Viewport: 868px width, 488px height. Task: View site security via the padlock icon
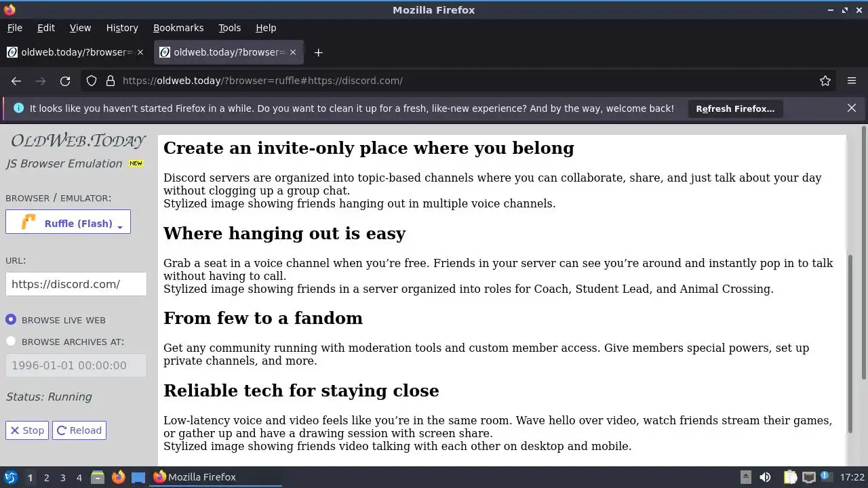(x=111, y=81)
